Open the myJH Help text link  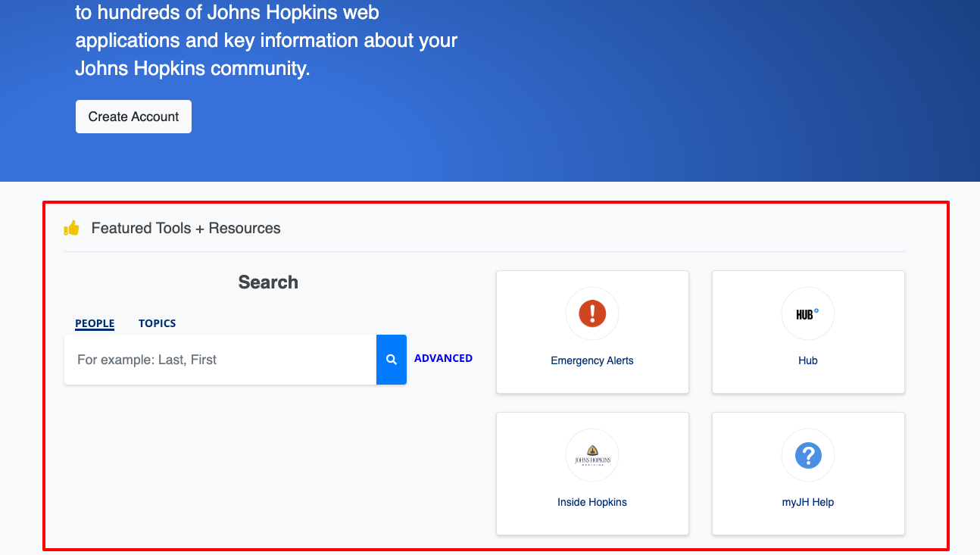click(x=808, y=502)
